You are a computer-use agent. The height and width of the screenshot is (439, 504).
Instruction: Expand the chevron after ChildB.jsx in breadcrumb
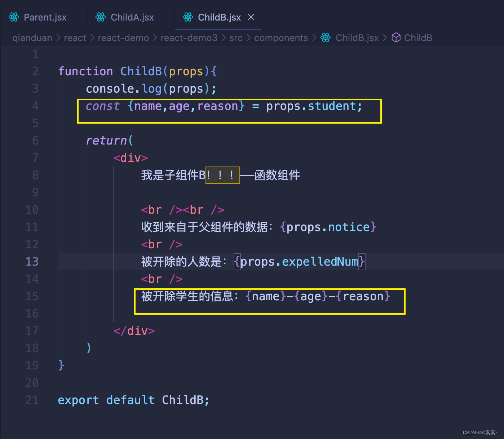point(385,38)
